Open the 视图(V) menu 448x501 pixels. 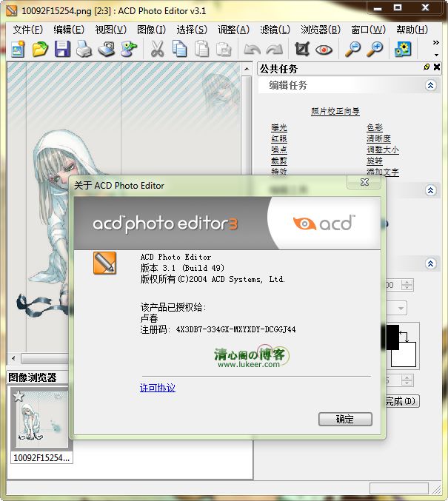(x=110, y=30)
